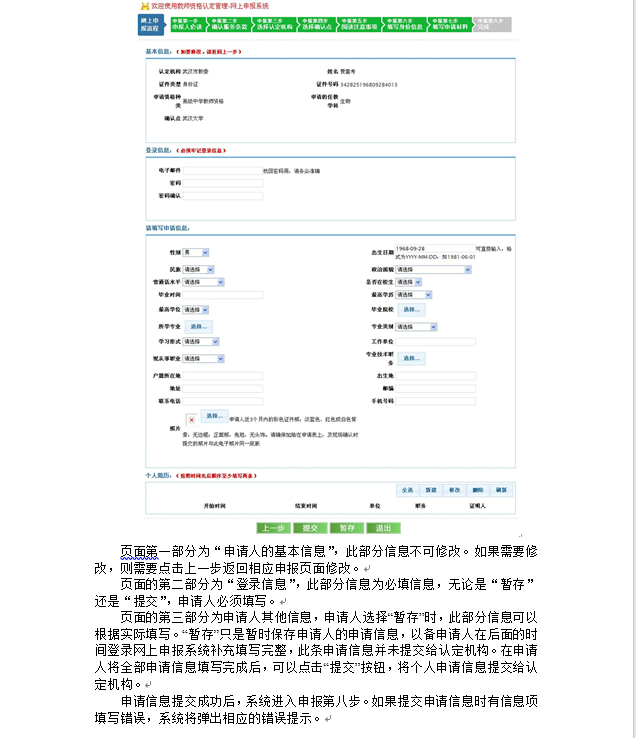Open the 性别 gender dropdown
636x738 pixels.
[x=195, y=253]
